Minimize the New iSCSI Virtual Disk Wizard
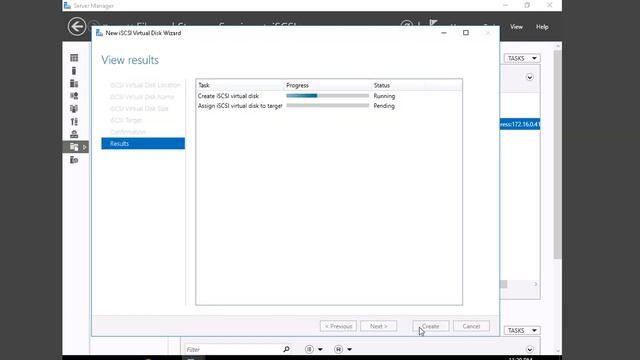The image size is (640, 360). (444, 33)
